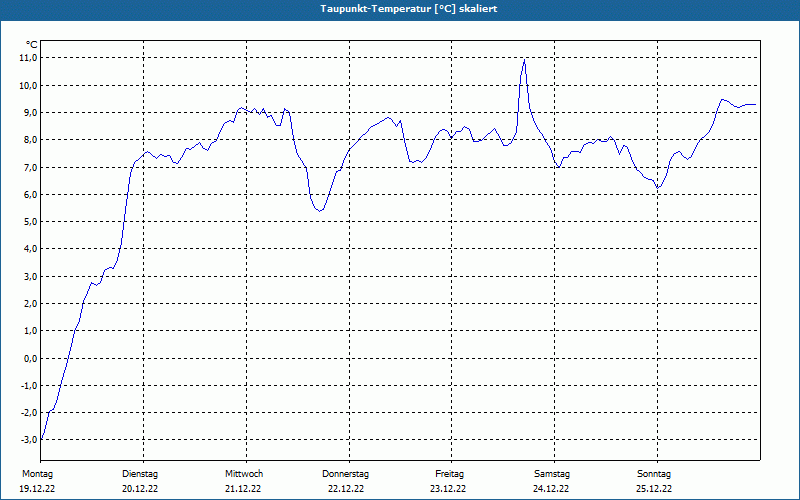Click the -1,0 axis value
Viewport: 800px width, 500px height.
29,385
